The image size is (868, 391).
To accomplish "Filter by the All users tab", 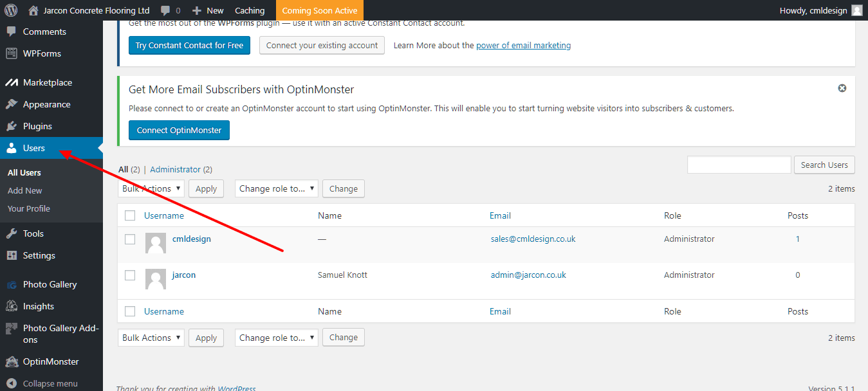I will (x=124, y=169).
